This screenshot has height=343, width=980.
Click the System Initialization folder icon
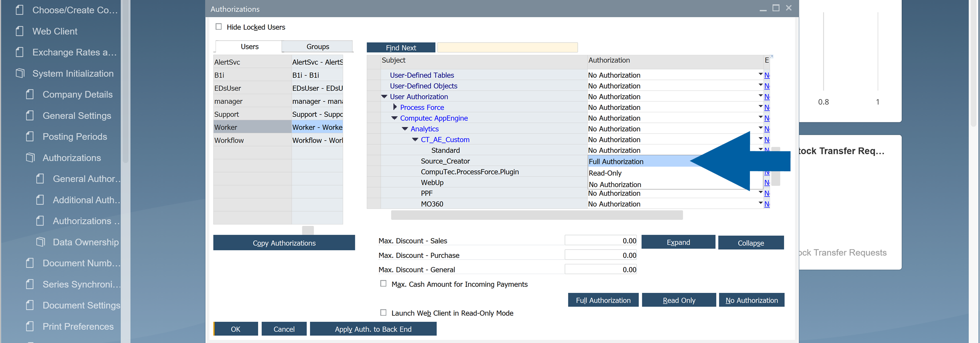click(20, 73)
